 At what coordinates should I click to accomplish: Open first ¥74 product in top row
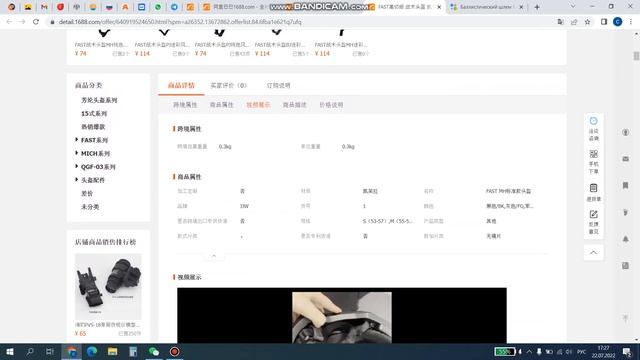(x=102, y=43)
